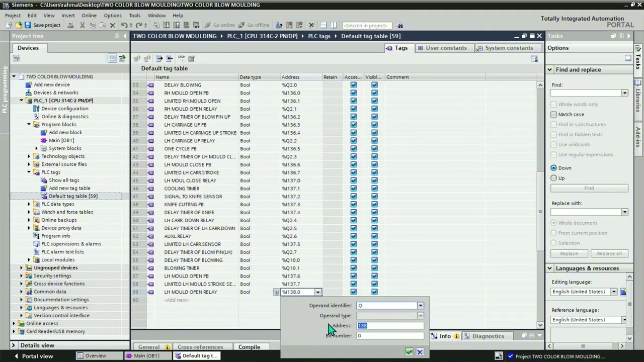
Task: Cancel the address popup with the X icon
Action: (x=420, y=352)
